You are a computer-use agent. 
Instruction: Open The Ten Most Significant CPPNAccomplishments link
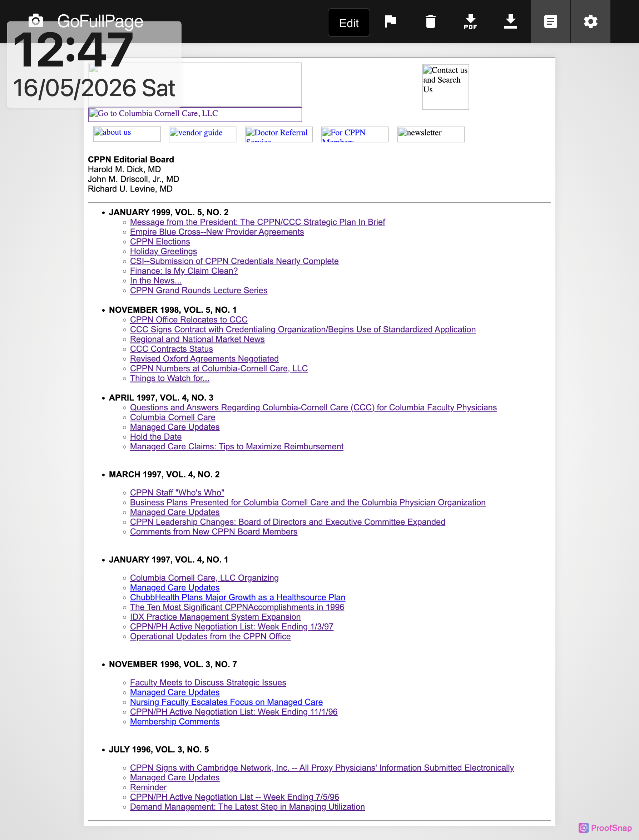pos(237,607)
